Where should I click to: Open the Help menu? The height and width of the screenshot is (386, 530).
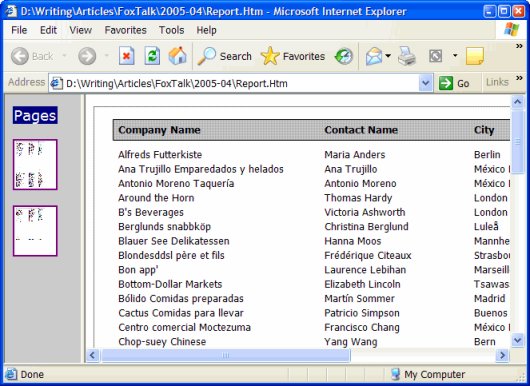coord(206,30)
